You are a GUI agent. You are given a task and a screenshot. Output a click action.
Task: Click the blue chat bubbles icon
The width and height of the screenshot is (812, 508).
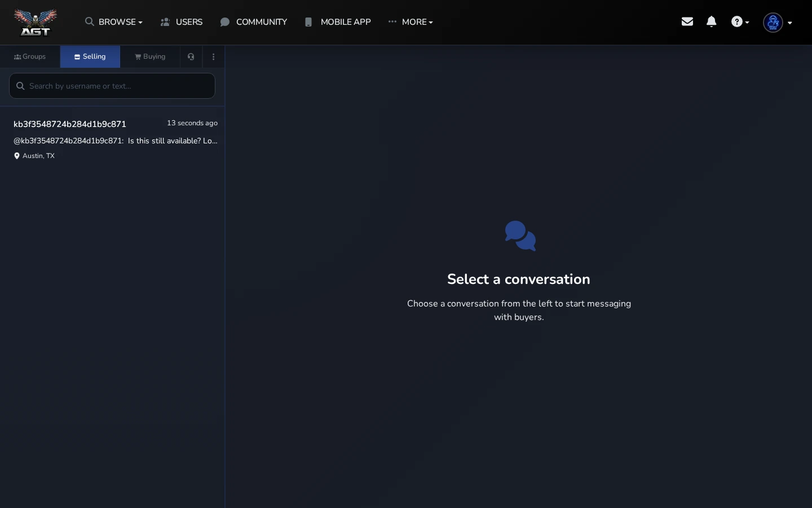(520, 236)
